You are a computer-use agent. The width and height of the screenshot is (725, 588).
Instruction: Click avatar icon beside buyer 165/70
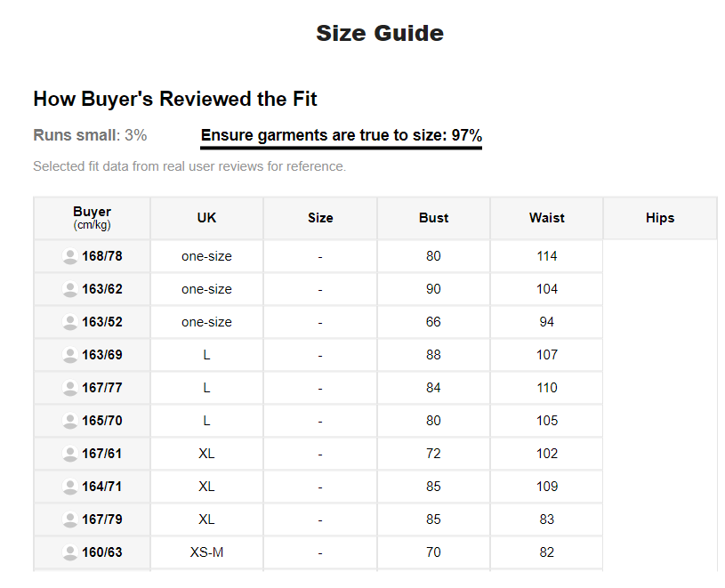(70, 421)
